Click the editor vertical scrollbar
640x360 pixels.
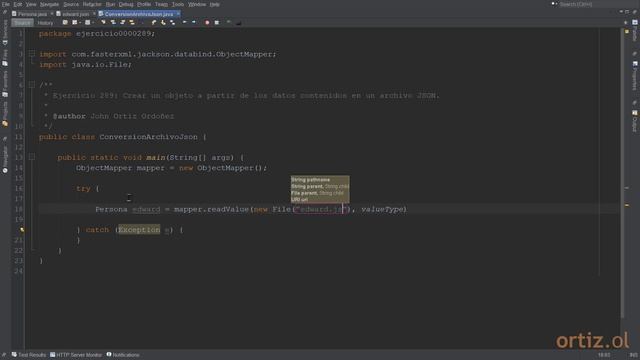[622, 173]
